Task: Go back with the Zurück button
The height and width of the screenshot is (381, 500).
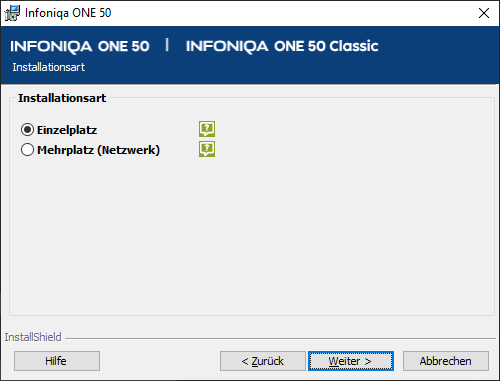Action: coord(263,361)
